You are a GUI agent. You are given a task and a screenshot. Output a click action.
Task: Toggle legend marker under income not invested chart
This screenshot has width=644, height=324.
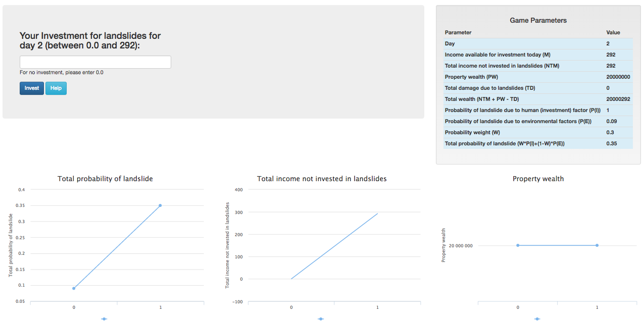click(321, 319)
